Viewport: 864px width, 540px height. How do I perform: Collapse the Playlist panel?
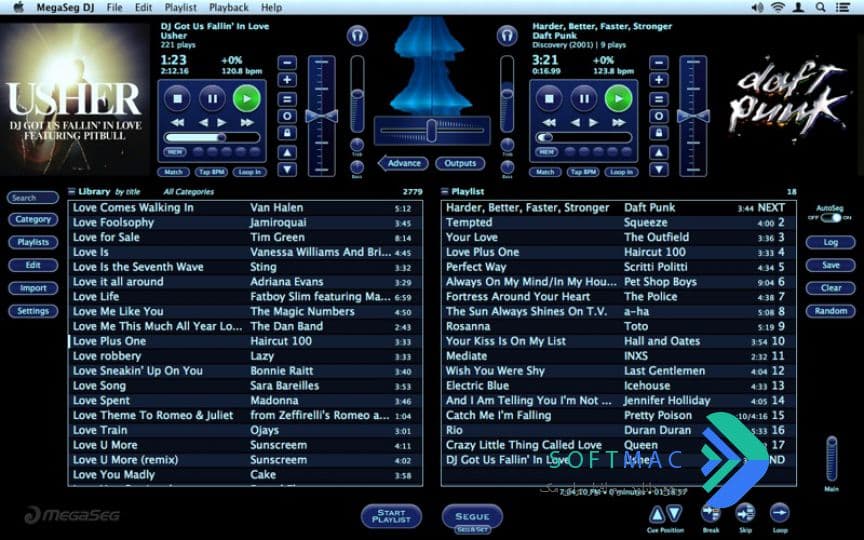pos(445,192)
